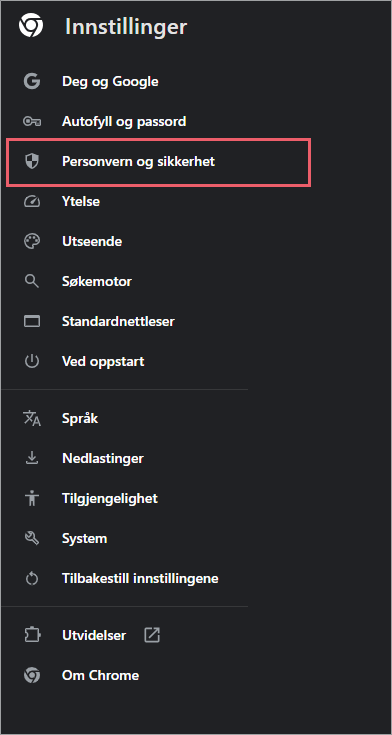Click the Innstillinger title text

[x=126, y=27]
